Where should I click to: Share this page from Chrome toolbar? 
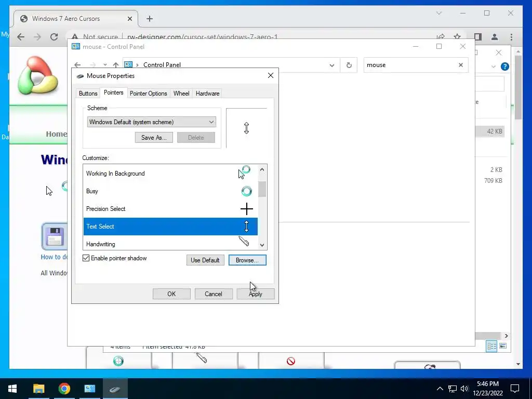point(441,37)
